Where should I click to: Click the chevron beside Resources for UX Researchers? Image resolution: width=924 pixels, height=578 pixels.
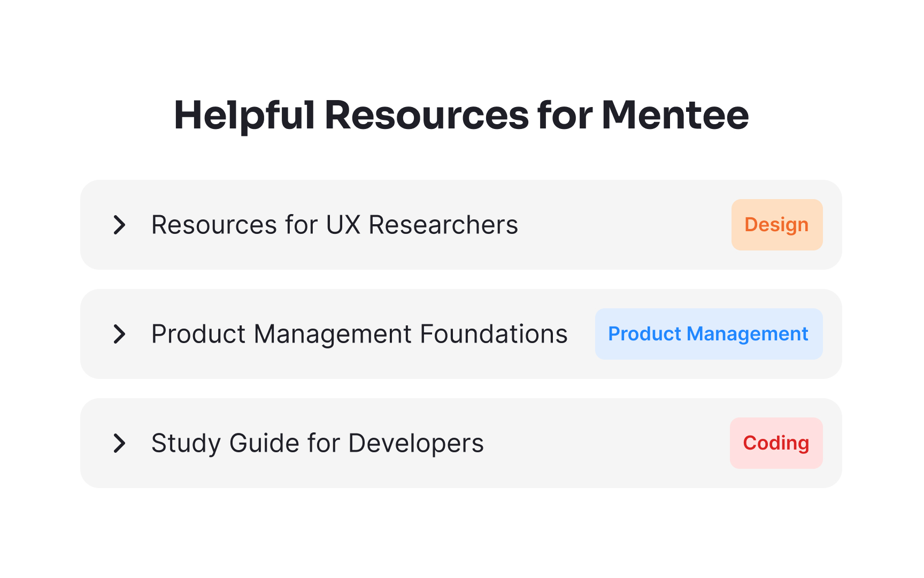[119, 224]
